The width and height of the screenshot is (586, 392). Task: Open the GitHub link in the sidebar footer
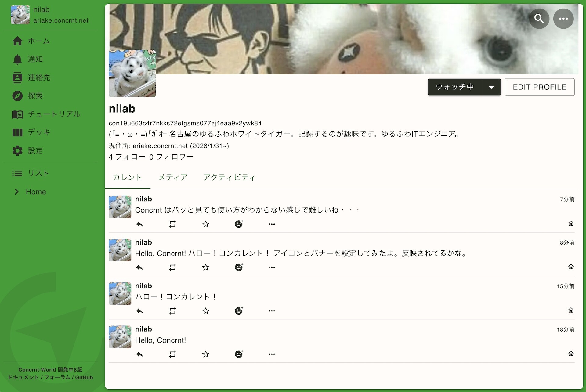[84, 377]
